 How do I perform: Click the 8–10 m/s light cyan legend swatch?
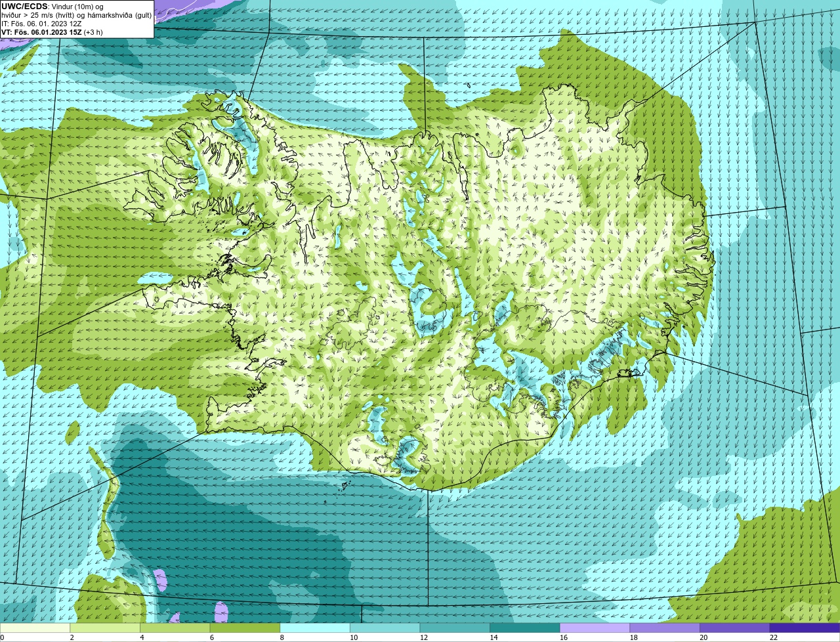(x=315, y=628)
